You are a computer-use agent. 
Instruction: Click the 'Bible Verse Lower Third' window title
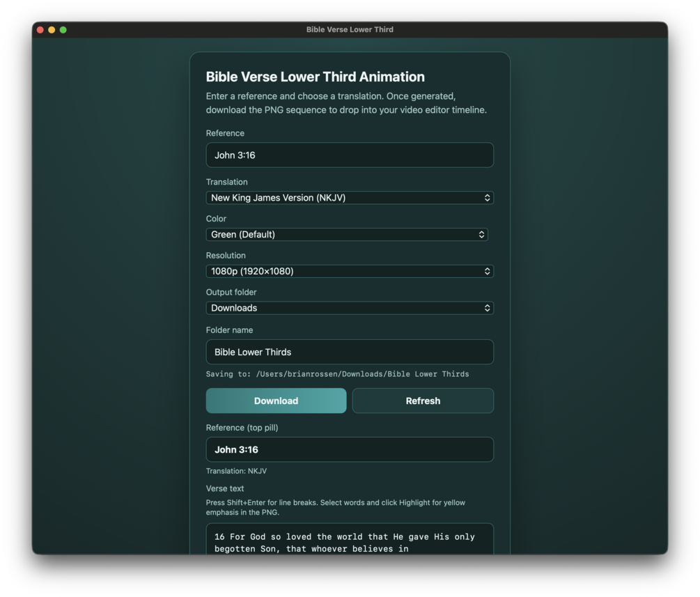(x=350, y=29)
